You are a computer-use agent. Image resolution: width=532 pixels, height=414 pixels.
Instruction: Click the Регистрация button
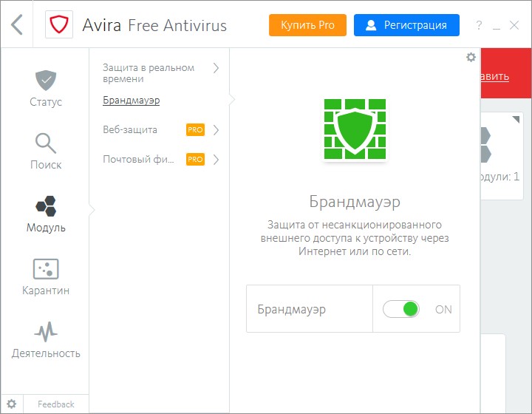click(x=406, y=25)
